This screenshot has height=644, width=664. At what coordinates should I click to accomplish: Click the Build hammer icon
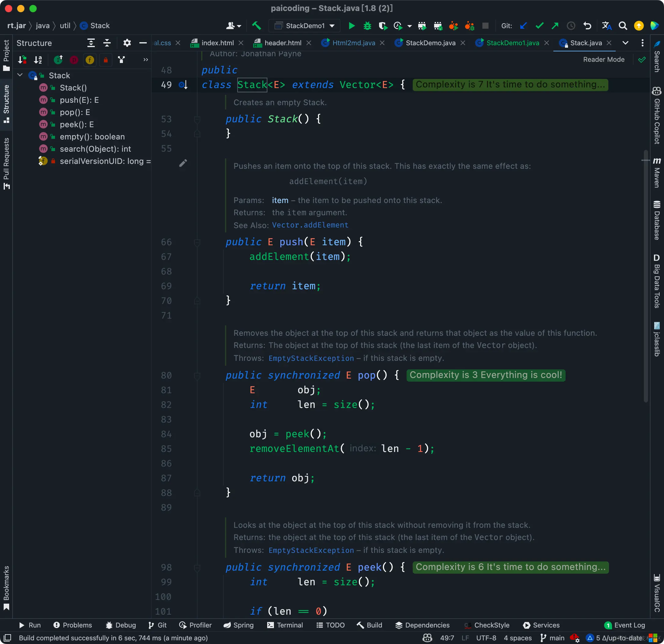click(256, 25)
